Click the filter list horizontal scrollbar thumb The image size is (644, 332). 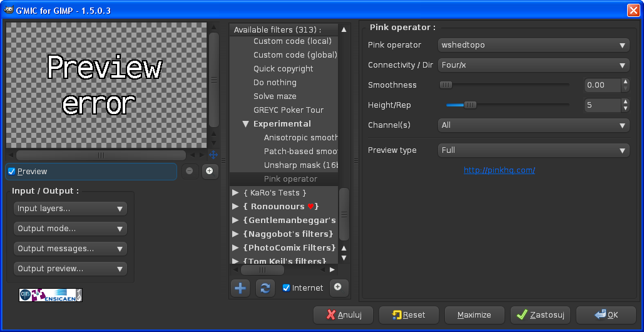point(262,270)
